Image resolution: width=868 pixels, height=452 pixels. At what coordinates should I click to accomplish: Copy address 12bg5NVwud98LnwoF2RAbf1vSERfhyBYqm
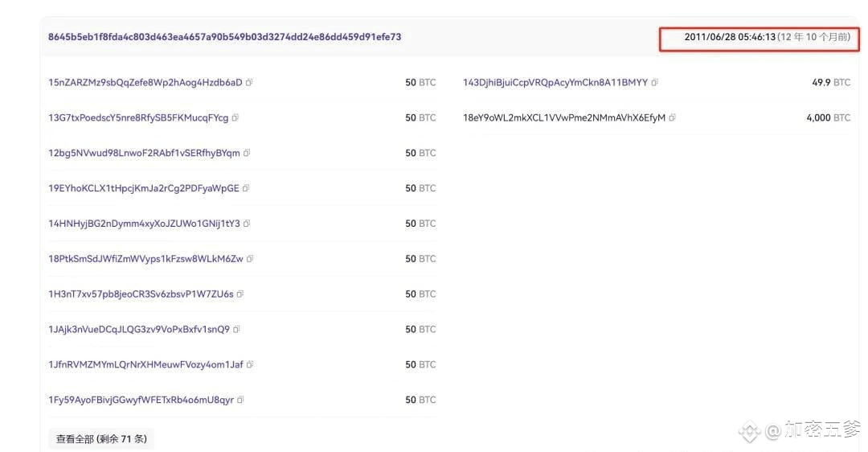tap(247, 153)
